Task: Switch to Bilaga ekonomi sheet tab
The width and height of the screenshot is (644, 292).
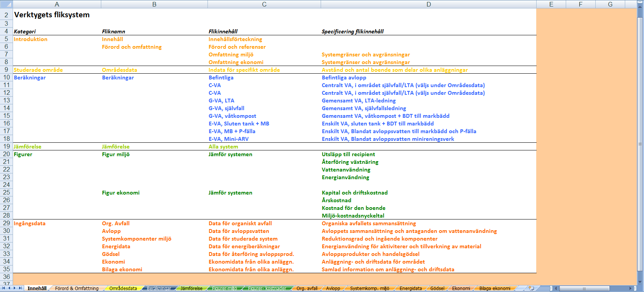Action: (x=495, y=288)
